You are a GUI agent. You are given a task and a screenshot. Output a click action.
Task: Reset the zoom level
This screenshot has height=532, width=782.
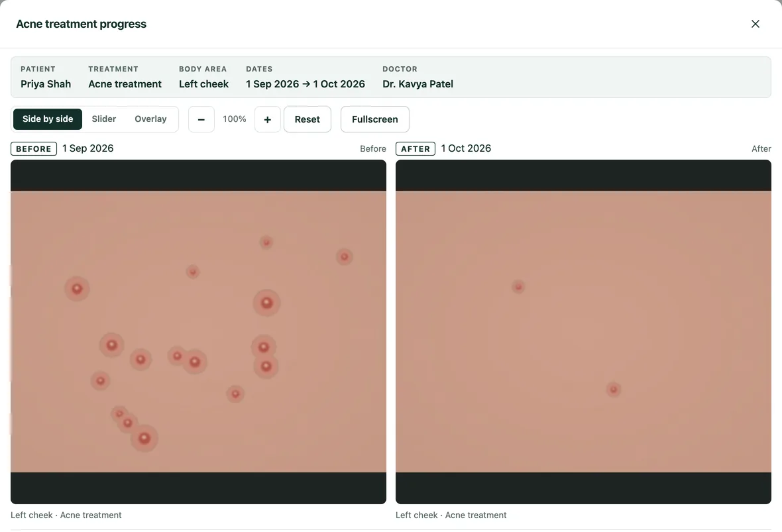pyautogui.click(x=307, y=119)
